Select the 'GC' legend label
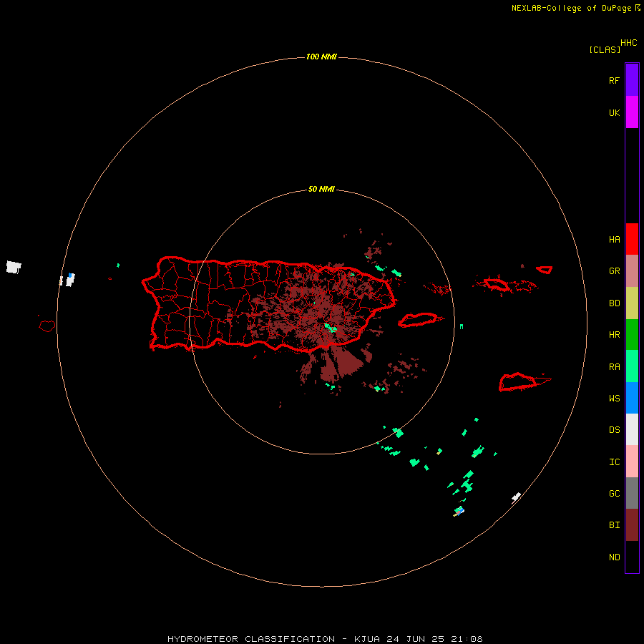 tap(614, 494)
